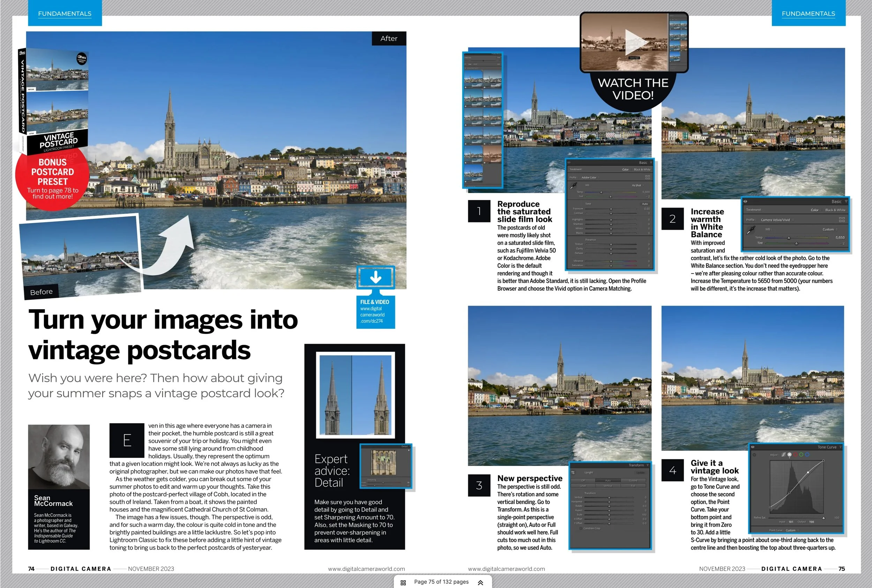This screenshot has width=872, height=588.
Task: Click the www.digitalcameraworld.com/dc274 file link
Action: click(372, 315)
